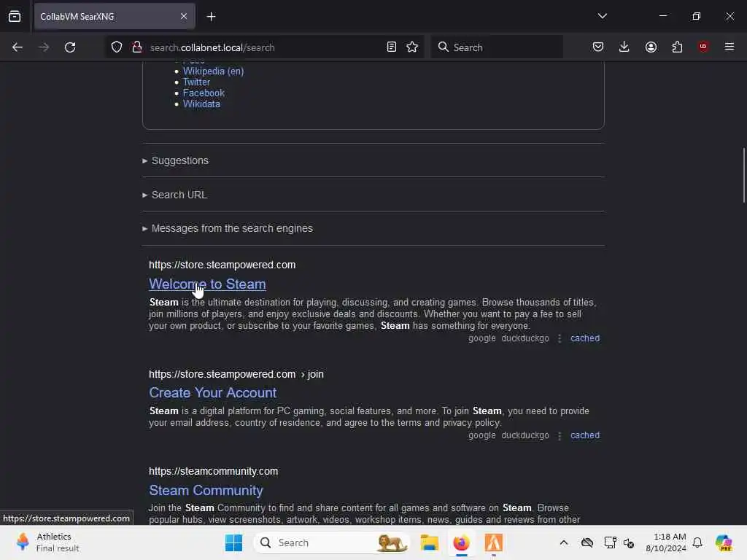Image resolution: width=747 pixels, height=560 pixels.
Task: Open cached copy of Create Your Account
Action: coord(585,435)
